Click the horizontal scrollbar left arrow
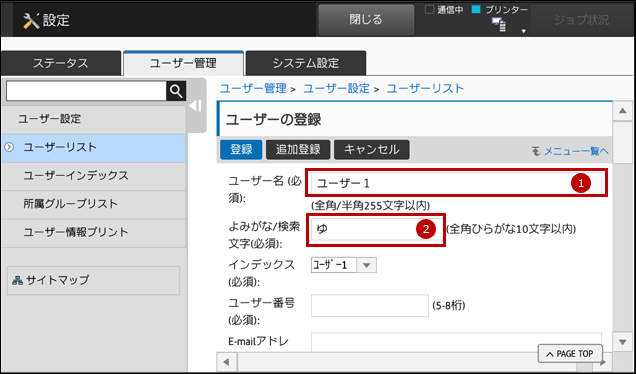This screenshot has width=636, height=374. (226, 362)
